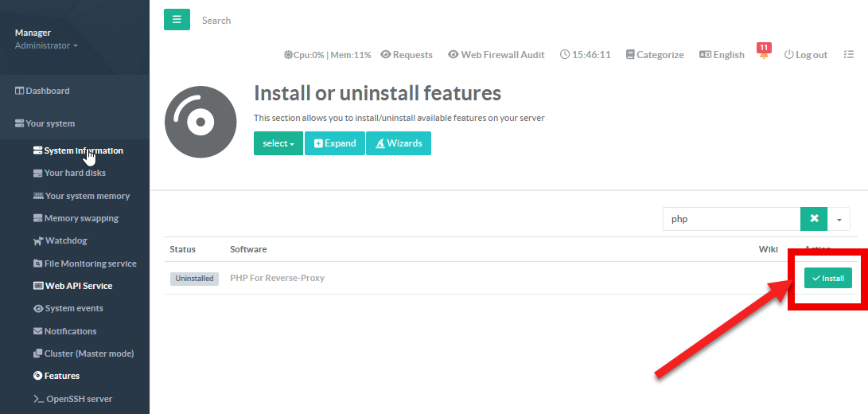Click the Cpu and Mem status indicator
This screenshot has width=868, height=414.
[x=328, y=55]
